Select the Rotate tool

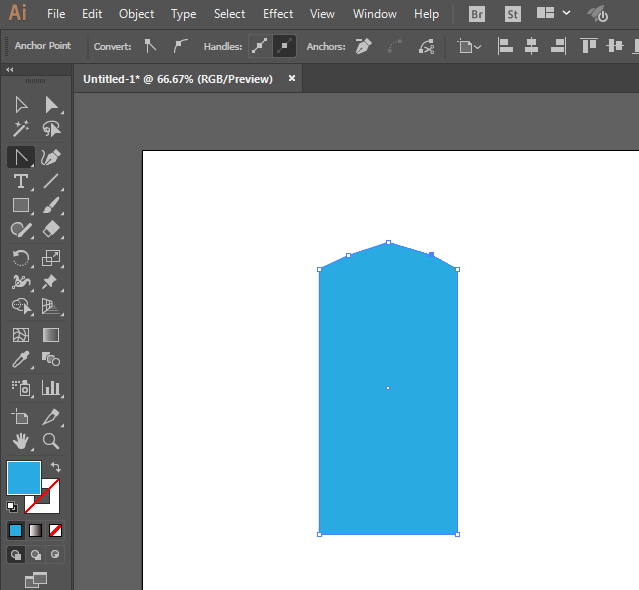(20, 258)
